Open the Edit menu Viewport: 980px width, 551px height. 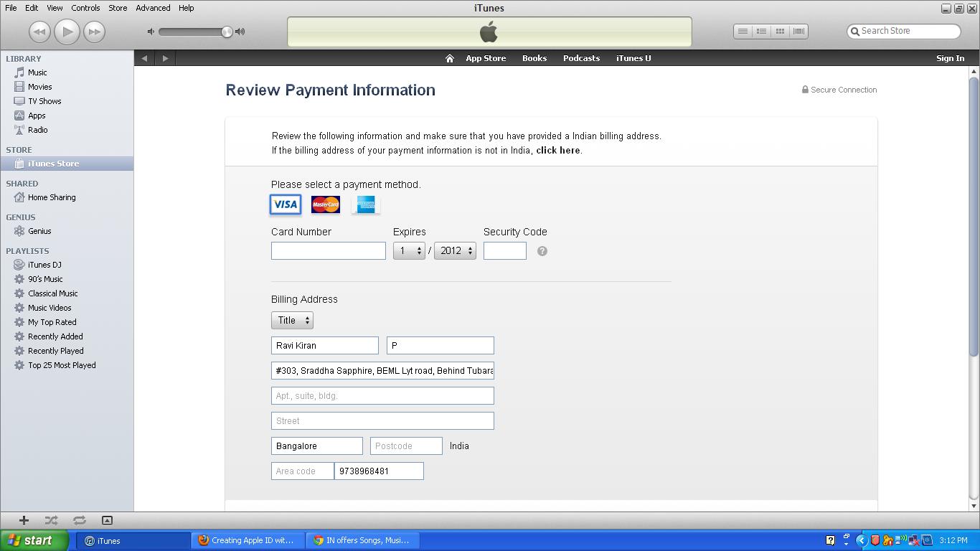32,8
